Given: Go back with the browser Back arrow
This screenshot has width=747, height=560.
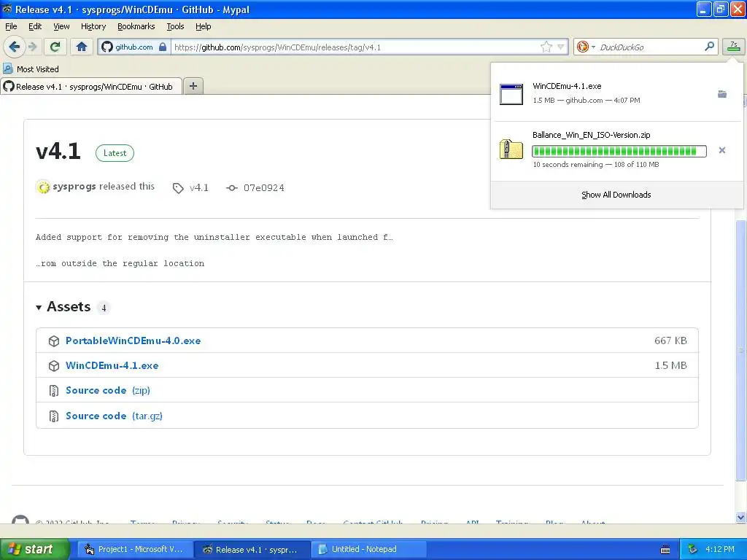Looking at the screenshot, I should (14, 47).
